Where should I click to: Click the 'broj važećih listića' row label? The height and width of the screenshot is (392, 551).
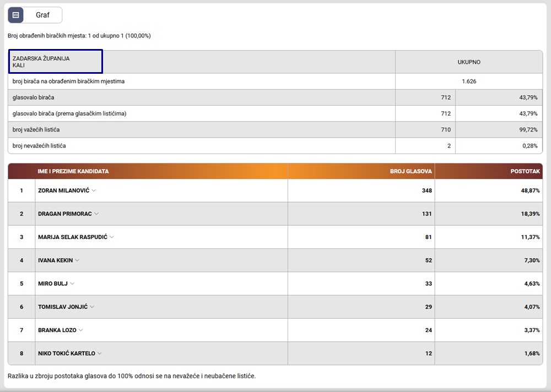coord(36,129)
